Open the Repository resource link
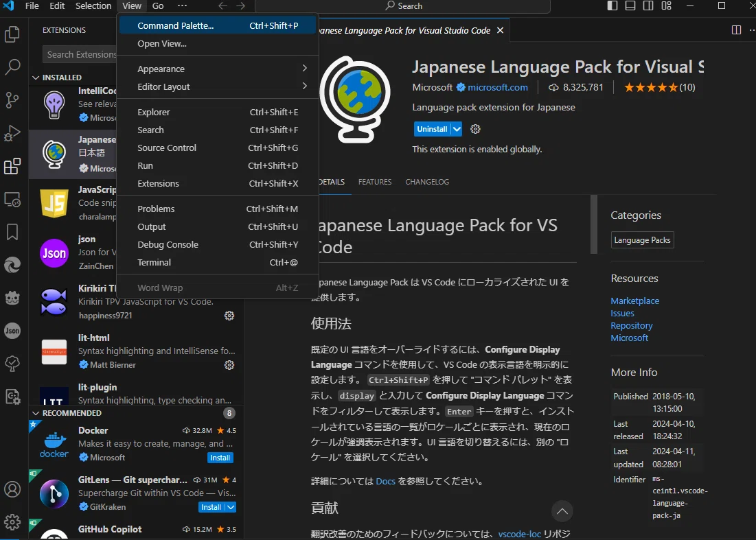Viewport: 756px width, 540px height. (x=632, y=326)
